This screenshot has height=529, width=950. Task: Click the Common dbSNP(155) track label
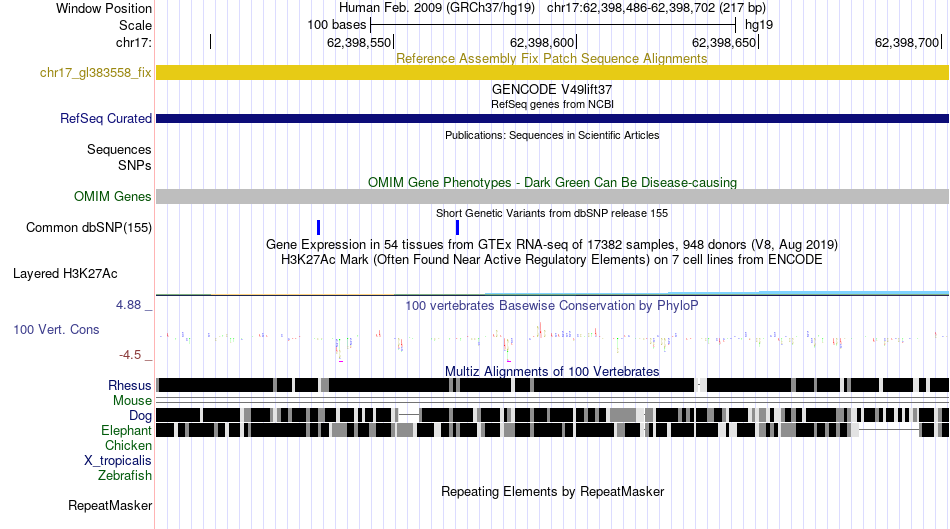(88, 228)
